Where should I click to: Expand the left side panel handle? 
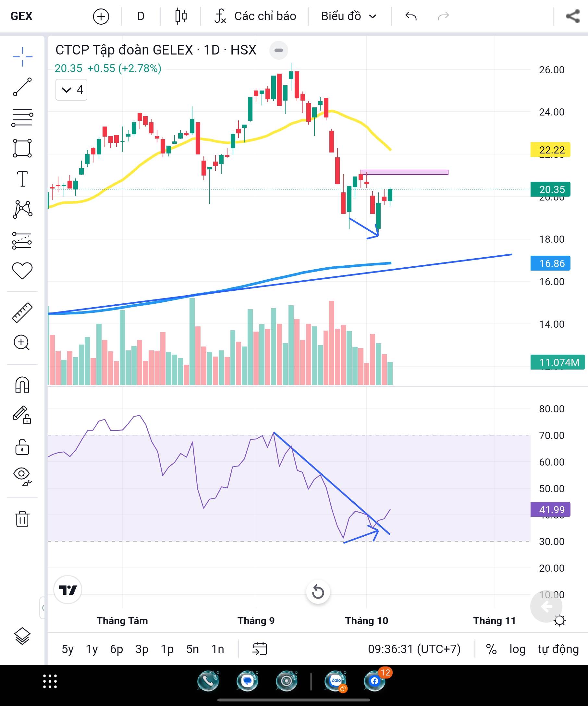[43, 608]
